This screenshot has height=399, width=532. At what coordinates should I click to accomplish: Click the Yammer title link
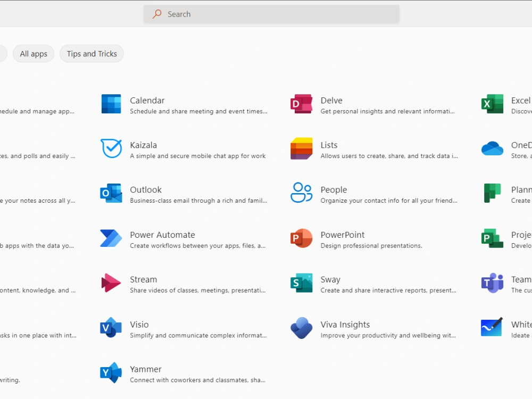click(x=146, y=369)
